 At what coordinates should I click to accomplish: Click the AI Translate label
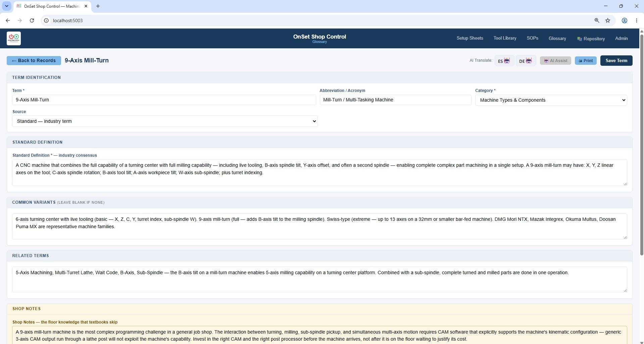[481, 61]
